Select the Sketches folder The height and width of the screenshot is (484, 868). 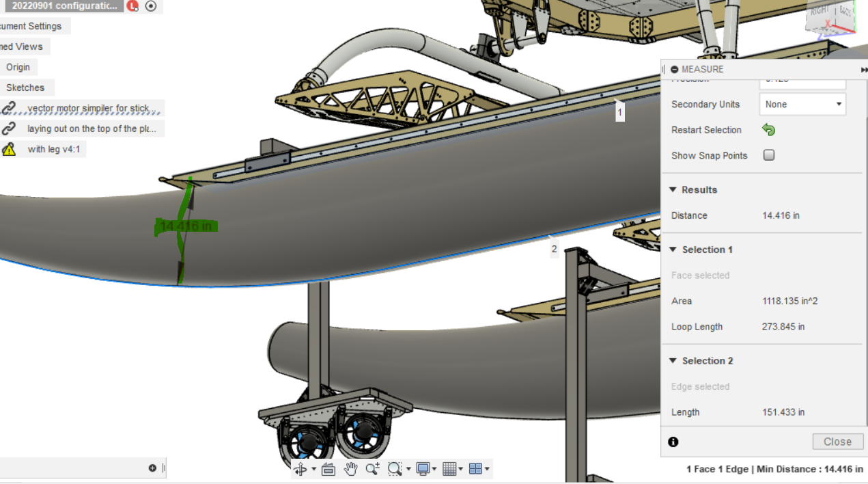click(x=25, y=88)
